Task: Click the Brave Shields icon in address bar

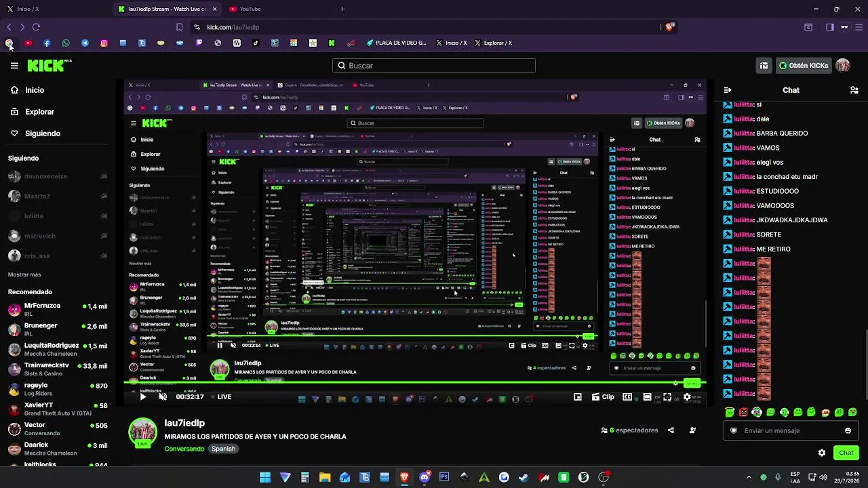Action: click(x=669, y=27)
